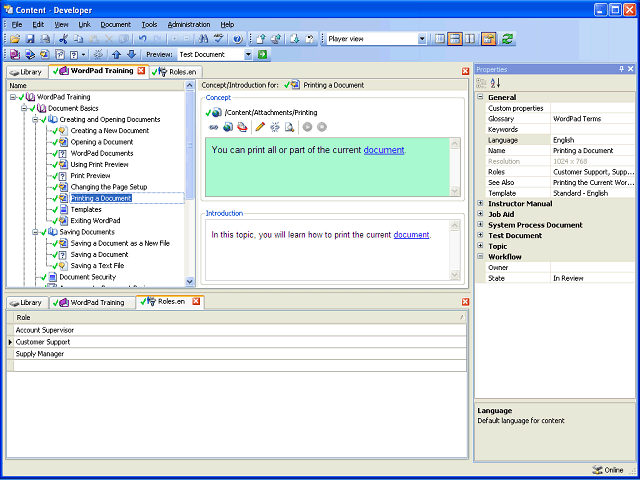Viewport: 640px width, 480px height.
Task: Open the Link menu
Action: point(84,24)
